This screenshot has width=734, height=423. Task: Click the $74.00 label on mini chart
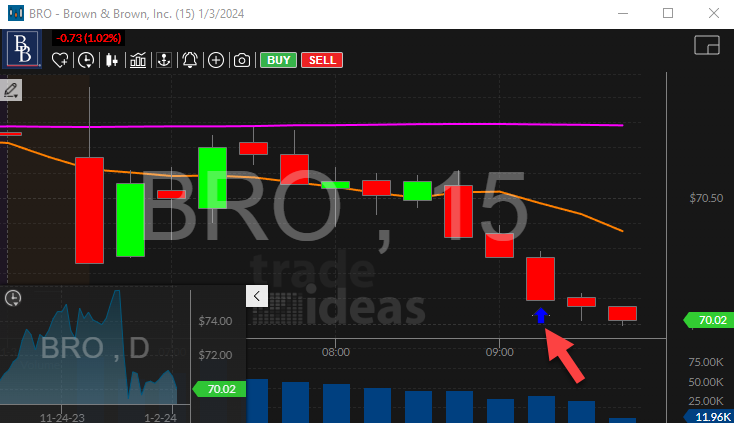(x=215, y=321)
